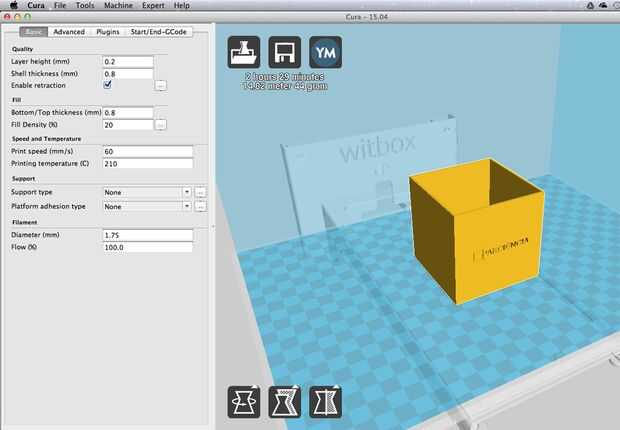Open Platform adhesion extra settings button

(200, 206)
